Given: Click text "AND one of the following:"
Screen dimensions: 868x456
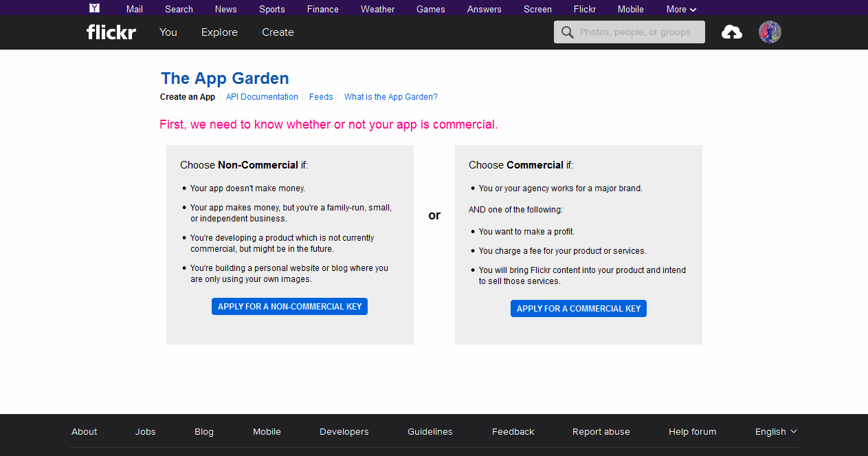Looking at the screenshot, I should point(515,210).
